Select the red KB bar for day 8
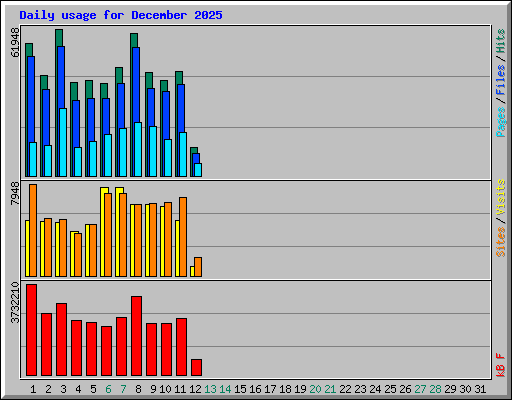Image resolution: width=512 pixels, height=400 pixels. [136, 336]
